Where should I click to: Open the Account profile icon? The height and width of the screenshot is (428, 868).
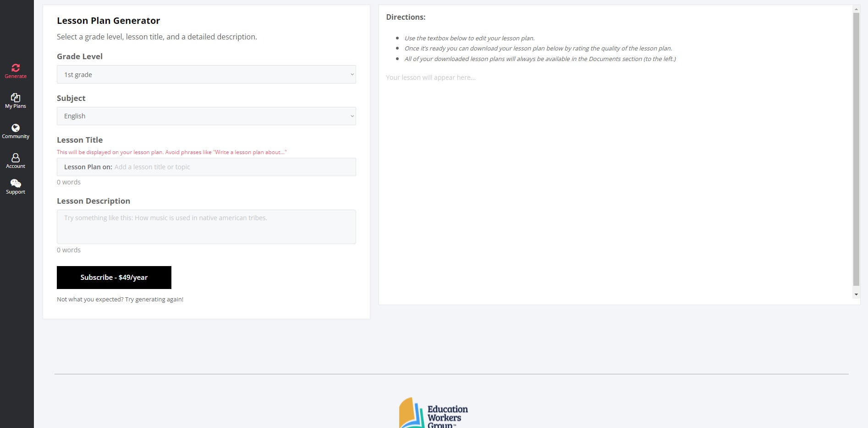point(16,158)
